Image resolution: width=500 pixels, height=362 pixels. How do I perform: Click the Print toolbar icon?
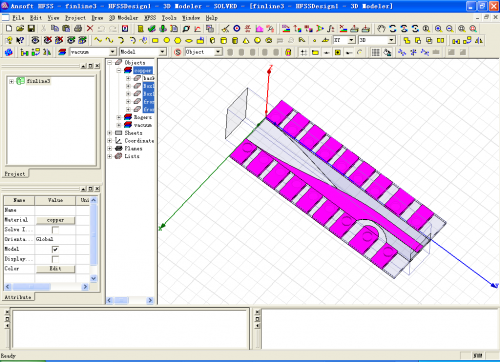[78, 29]
